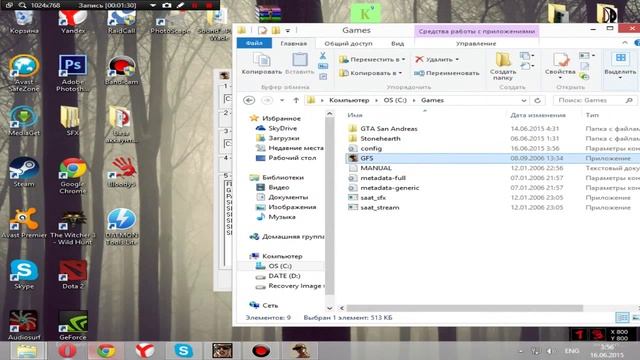Select the saat_stream application file
This screenshot has height=360, width=640.
380,207
